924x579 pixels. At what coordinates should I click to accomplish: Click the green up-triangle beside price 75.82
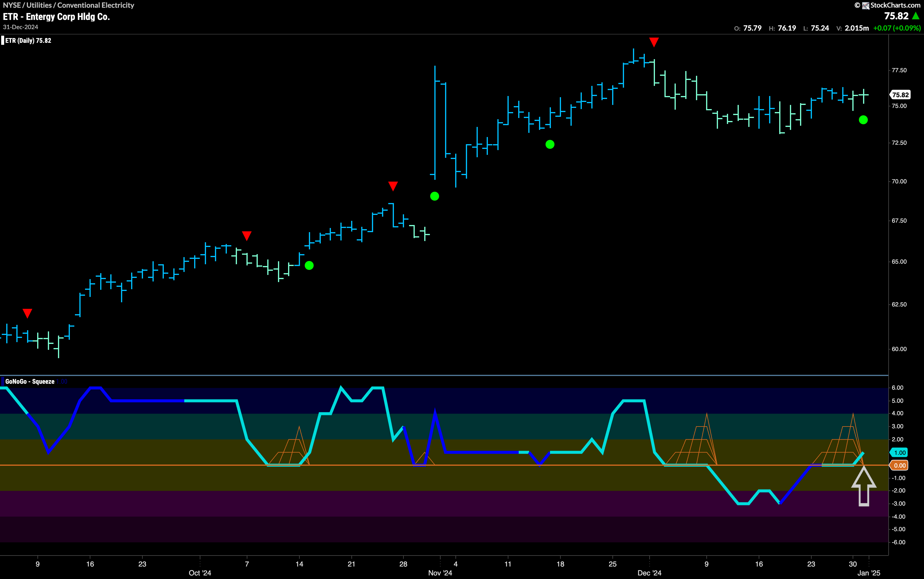[x=916, y=16]
